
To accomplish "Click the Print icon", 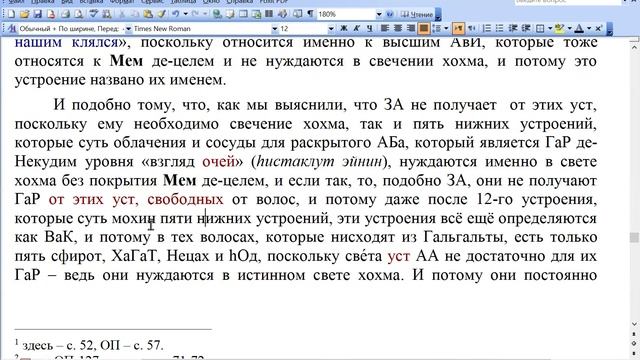I will point(65,14).
